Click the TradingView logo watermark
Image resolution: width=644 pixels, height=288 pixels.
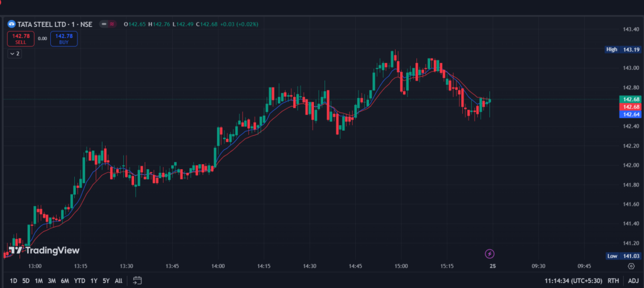(x=44, y=250)
